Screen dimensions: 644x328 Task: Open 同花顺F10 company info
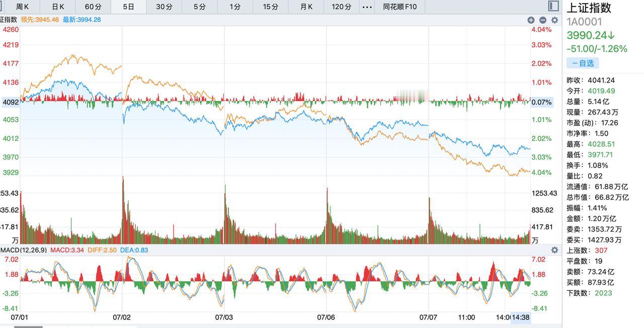click(x=400, y=7)
